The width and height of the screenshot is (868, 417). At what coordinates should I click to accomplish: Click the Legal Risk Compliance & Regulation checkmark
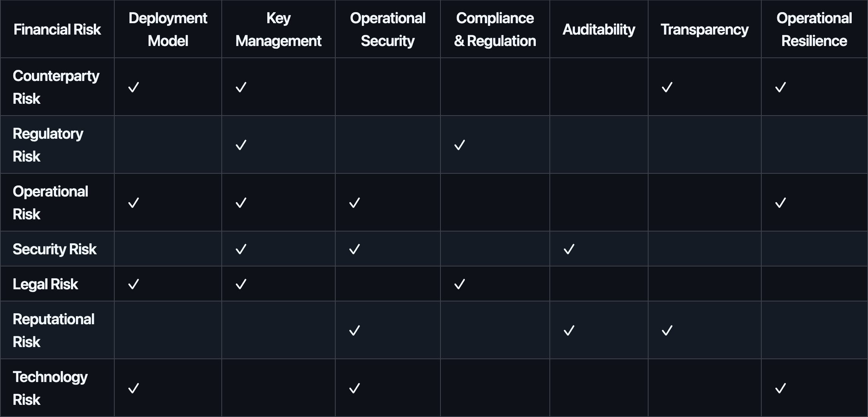coord(459,284)
